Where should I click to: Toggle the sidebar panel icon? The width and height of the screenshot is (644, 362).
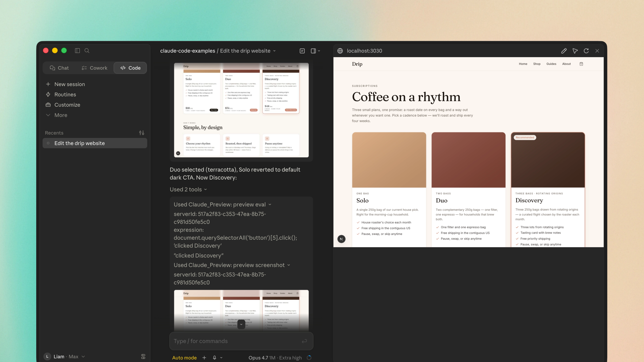[x=77, y=51]
